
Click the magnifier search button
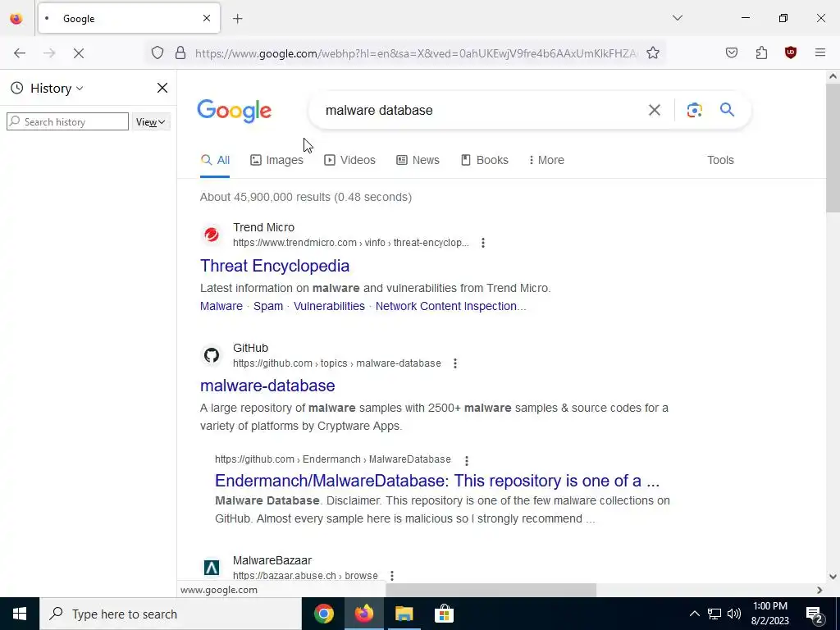(727, 110)
